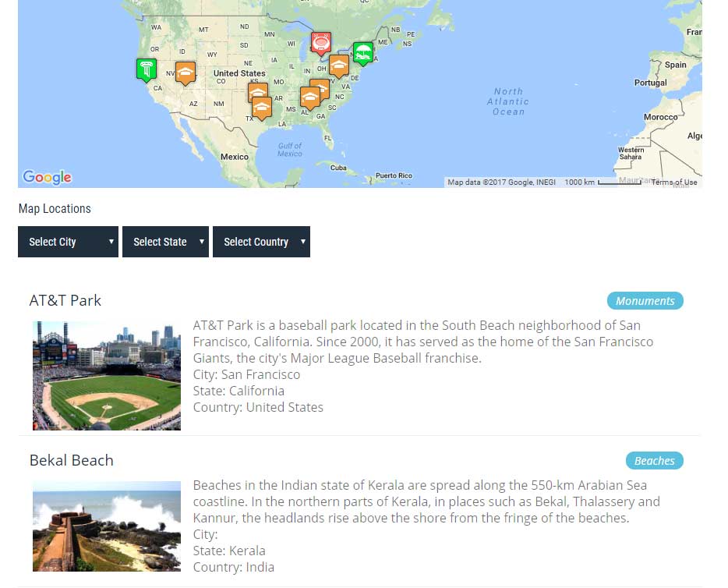Click the 'State: Kerala' line
The height and width of the screenshot is (588, 728).
click(229, 551)
